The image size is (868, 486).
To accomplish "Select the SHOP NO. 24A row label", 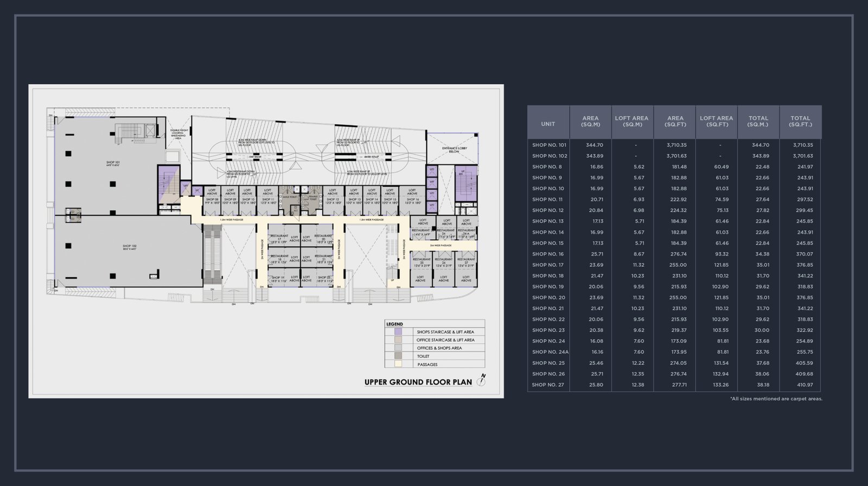I will pyautogui.click(x=548, y=352).
